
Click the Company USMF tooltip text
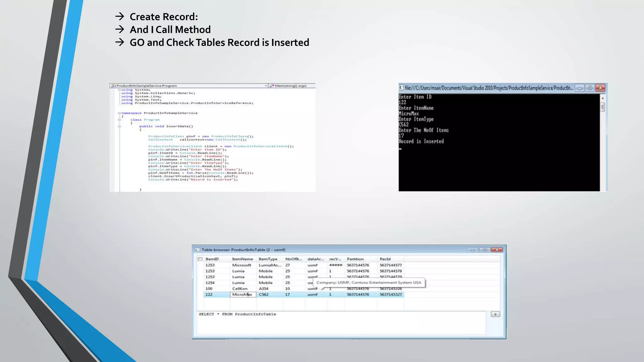click(x=369, y=282)
